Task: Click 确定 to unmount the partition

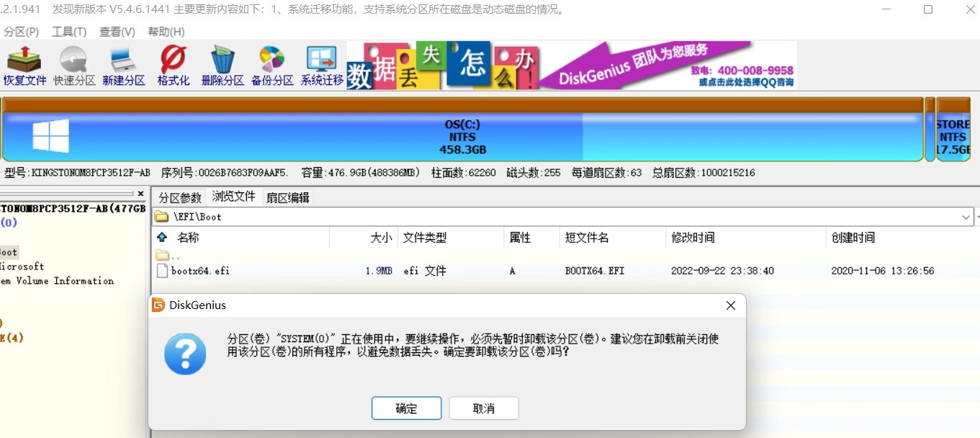Action: pos(406,408)
